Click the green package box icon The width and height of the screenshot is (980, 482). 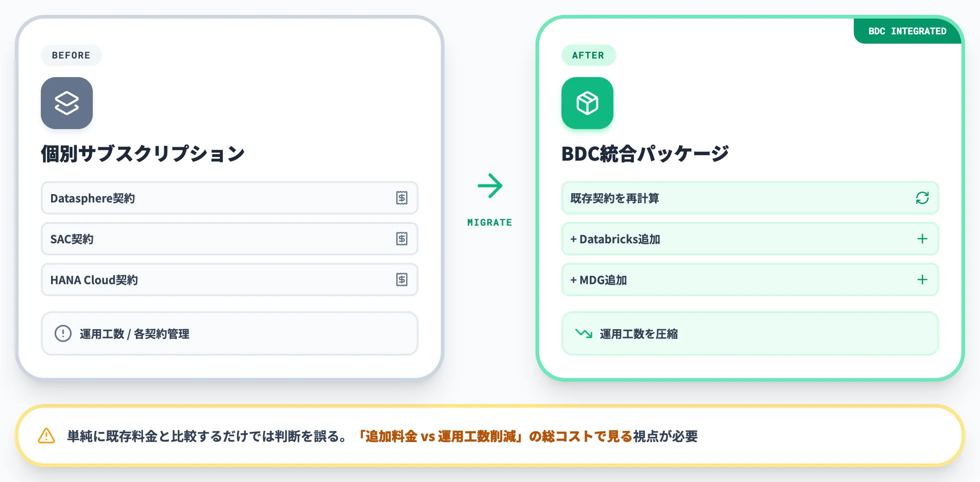pos(587,103)
